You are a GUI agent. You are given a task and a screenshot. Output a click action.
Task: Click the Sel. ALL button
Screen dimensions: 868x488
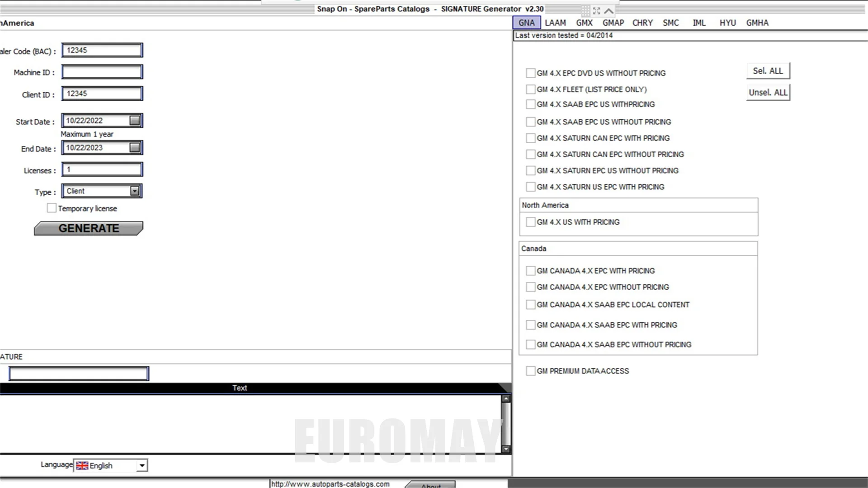tap(768, 71)
